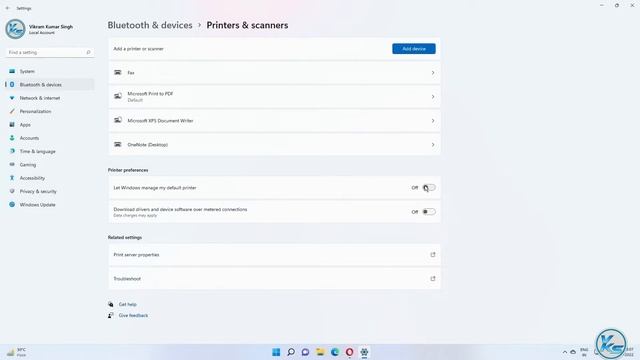
Task: Go to System settings in sidebar
Action: [x=49, y=71]
